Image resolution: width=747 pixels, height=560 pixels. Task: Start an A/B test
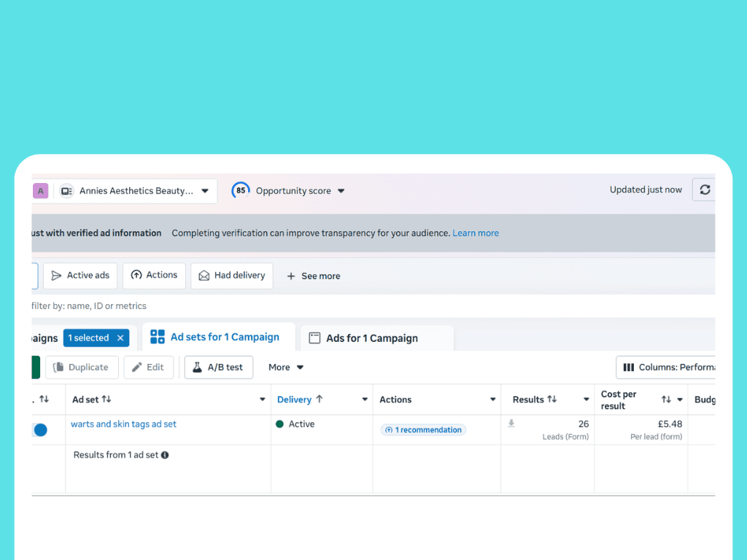(218, 367)
